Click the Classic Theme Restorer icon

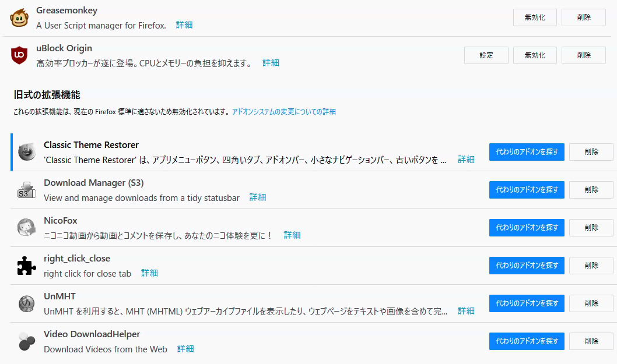point(27,152)
